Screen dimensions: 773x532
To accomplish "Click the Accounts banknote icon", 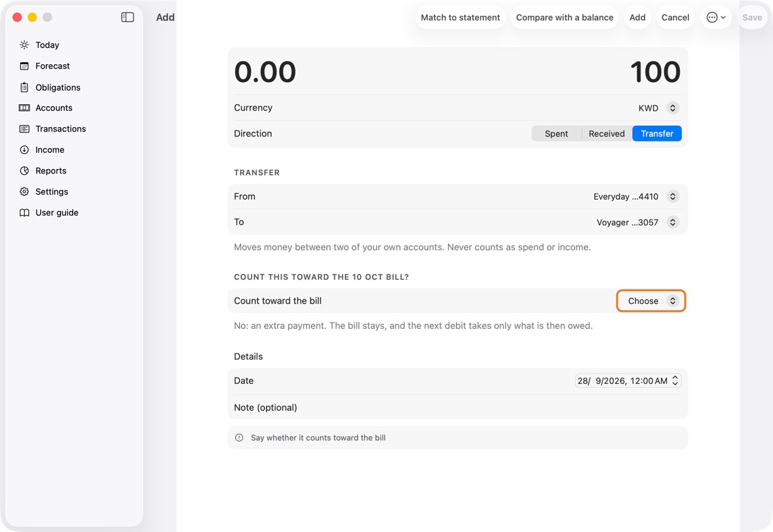I will (24, 108).
